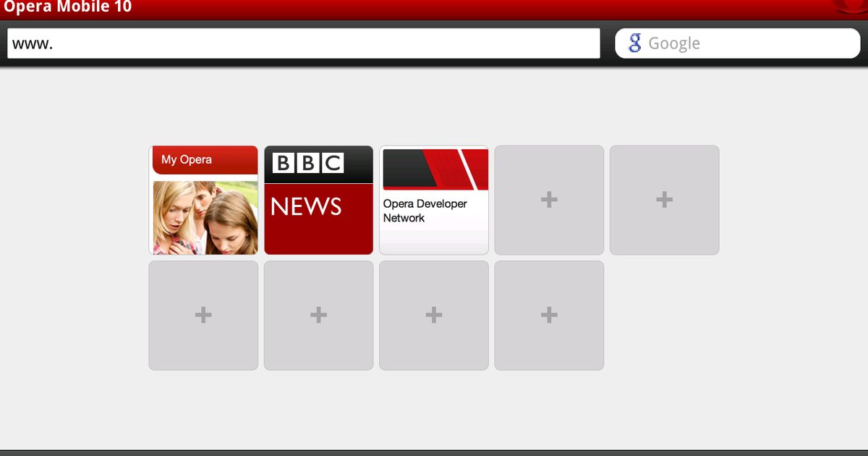
Task: Click plus icon below the BBC News tile
Action: click(318, 314)
